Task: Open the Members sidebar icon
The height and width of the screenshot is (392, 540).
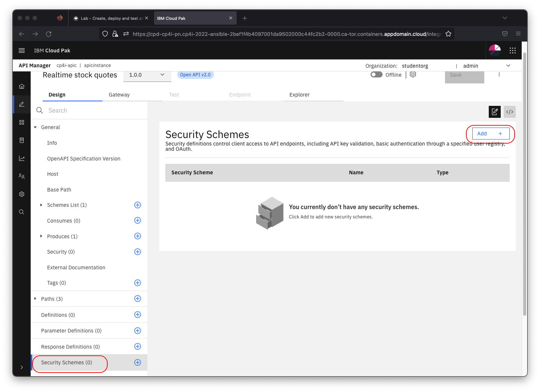Action: (x=22, y=176)
